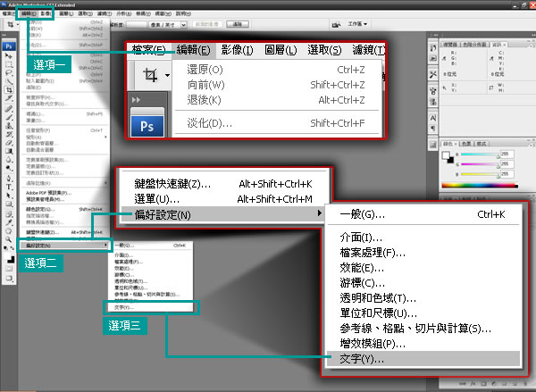Switch to the 色票 tab
Viewport: 536px width, 392px height.
466,144
